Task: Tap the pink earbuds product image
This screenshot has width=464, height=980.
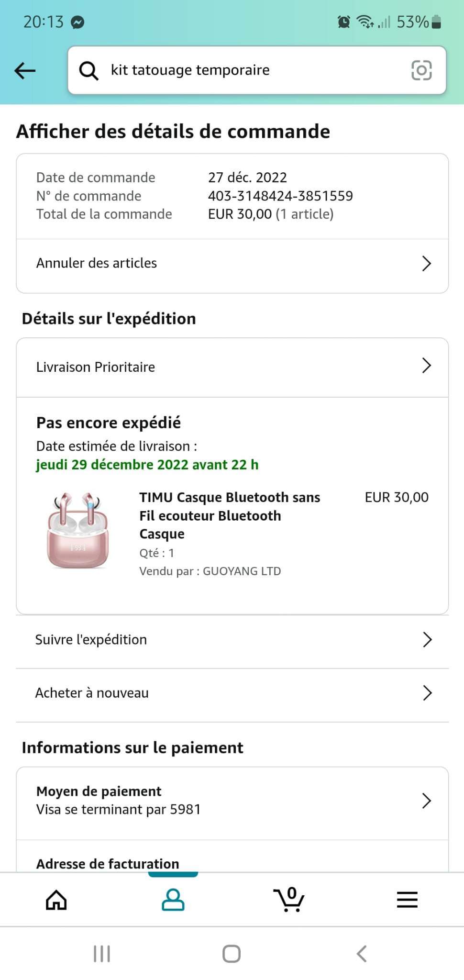Action: pyautogui.click(x=78, y=530)
